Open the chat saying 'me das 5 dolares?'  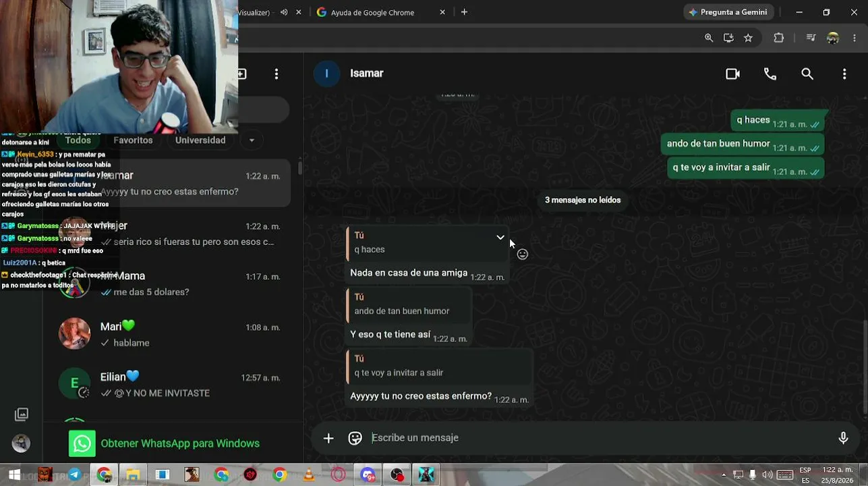click(173, 284)
